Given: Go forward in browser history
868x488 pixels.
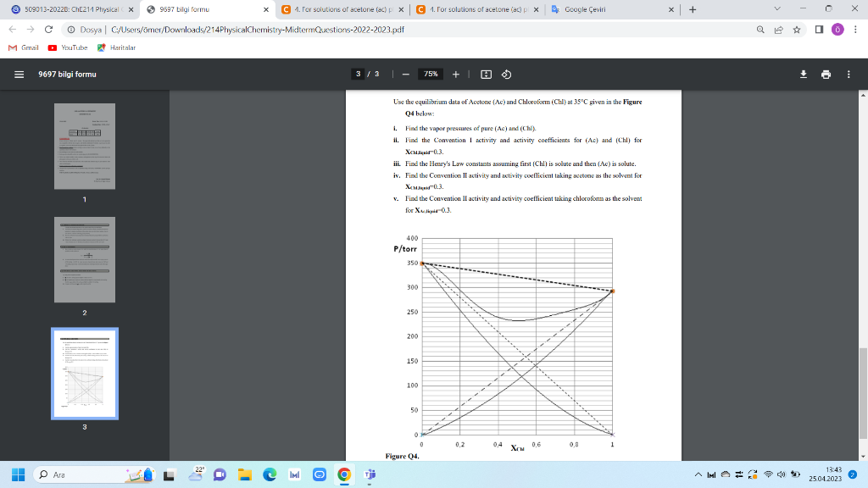Looking at the screenshot, I should (x=31, y=30).
